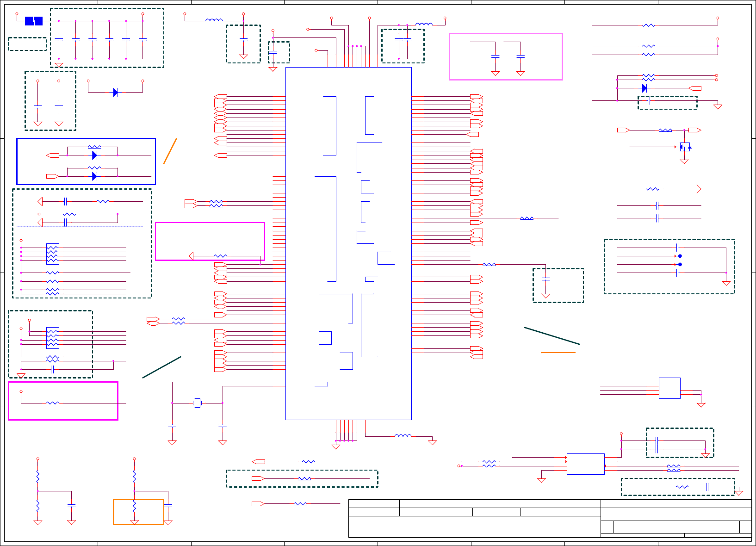The image size is (756, 546).
Task: Select the empty dashed box under blue component
Action: 27,44
